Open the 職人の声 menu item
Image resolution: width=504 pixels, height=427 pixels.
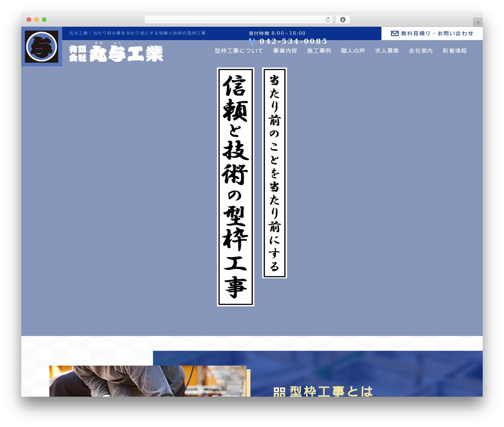click(353, 51)
